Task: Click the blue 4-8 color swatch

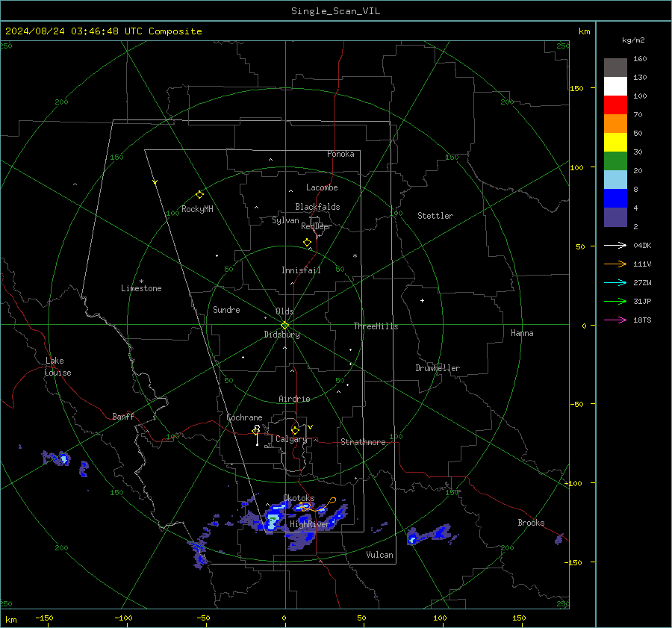Action: pyautogui.click(x=615, y=198)
